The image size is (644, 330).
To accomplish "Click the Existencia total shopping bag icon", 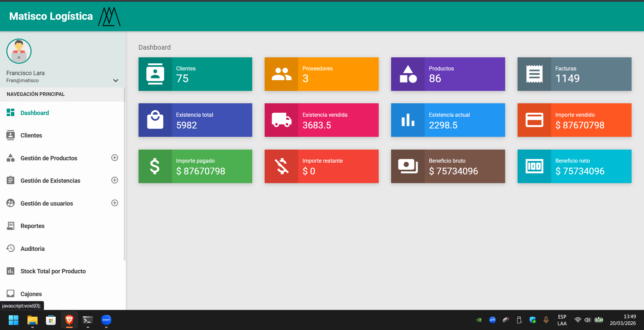I will [x=155, y=120].
